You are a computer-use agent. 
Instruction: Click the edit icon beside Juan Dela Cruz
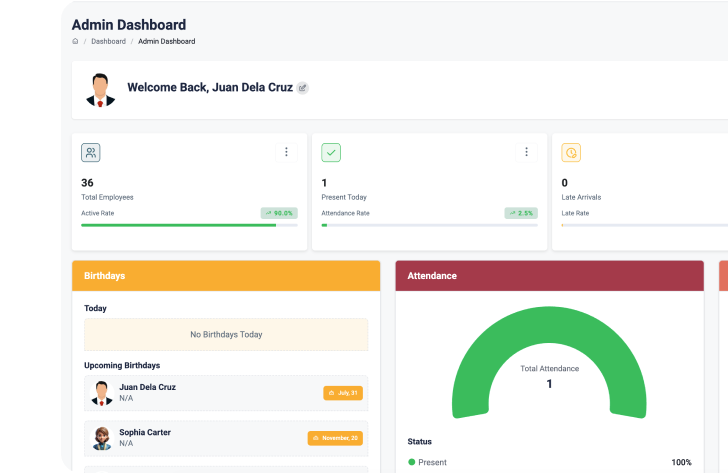[x=303, y=88]
